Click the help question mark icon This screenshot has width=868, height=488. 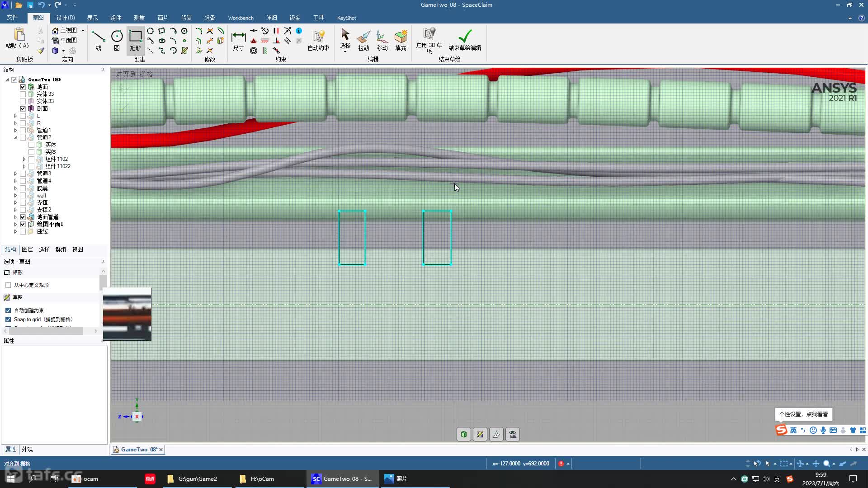pos(861,18)
